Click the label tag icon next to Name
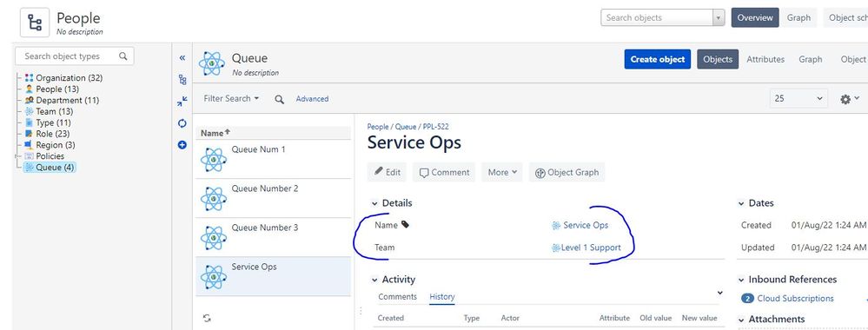The width and height of the screenshot is (868, 330). tap(405, 225)
